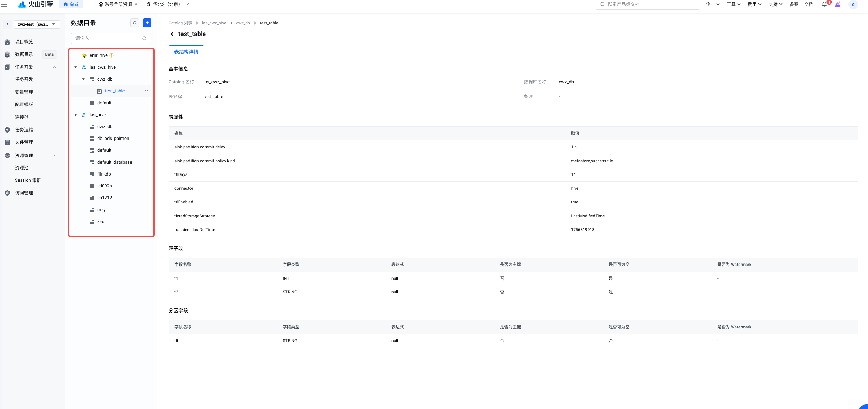Select the 表结构详情 tab
This screenshot has width=868, height=409.
186,52
